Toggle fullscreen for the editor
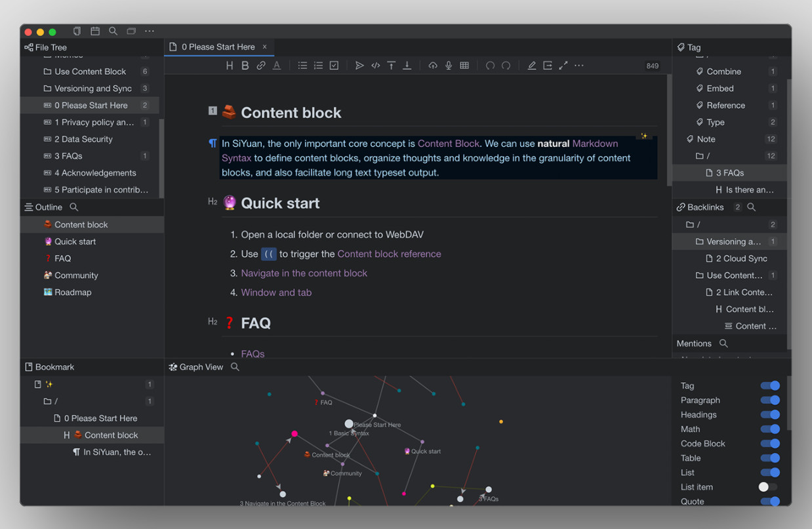Screen dimensions: 812x529 pos(563,66)
